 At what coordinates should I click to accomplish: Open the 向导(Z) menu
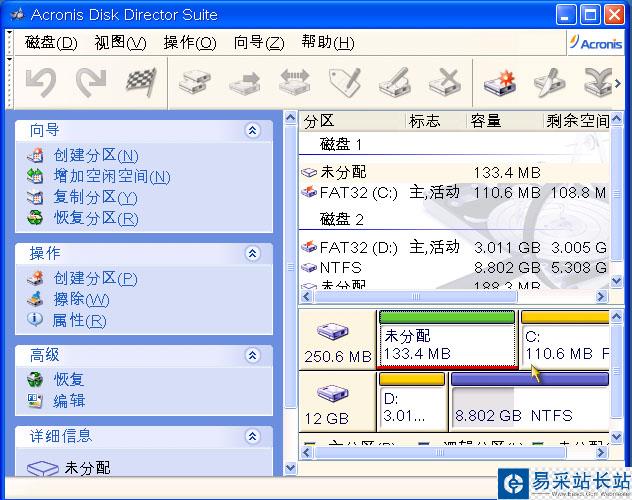tap(259, 42)
